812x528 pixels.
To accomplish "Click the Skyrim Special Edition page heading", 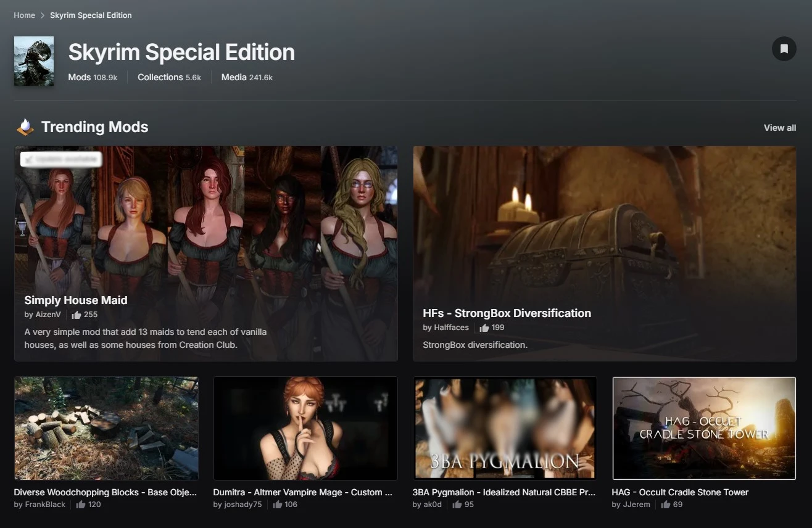I will (181, 52).
